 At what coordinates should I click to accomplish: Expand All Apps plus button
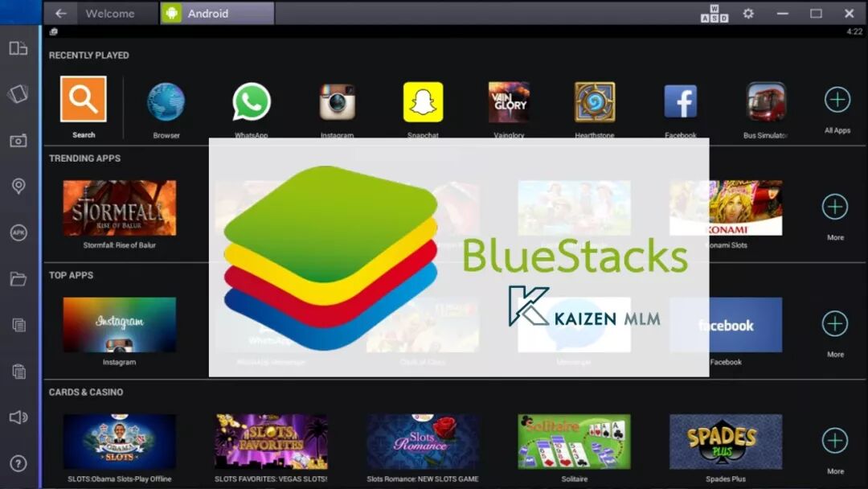pyautogui.click(x=837, y=100)
